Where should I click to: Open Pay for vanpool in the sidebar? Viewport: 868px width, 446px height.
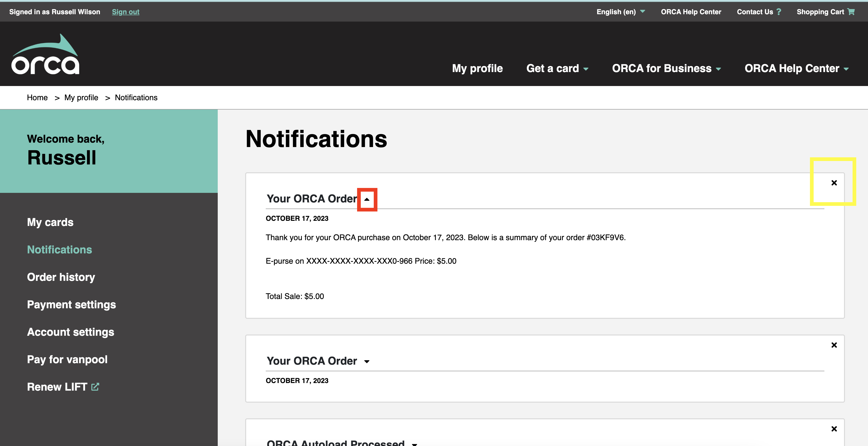pos(67,359)
